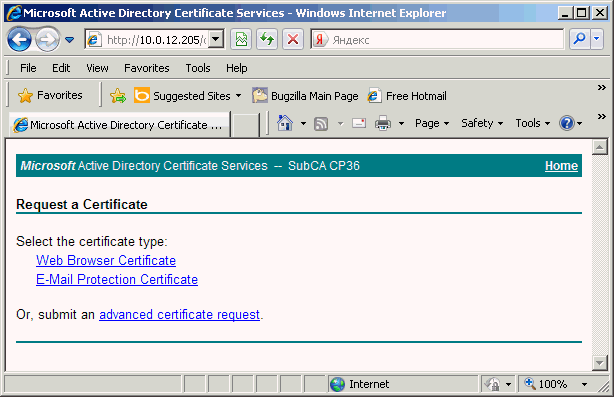
Task: Click the Read Mail envelope icon
Action: pos(359,123)
